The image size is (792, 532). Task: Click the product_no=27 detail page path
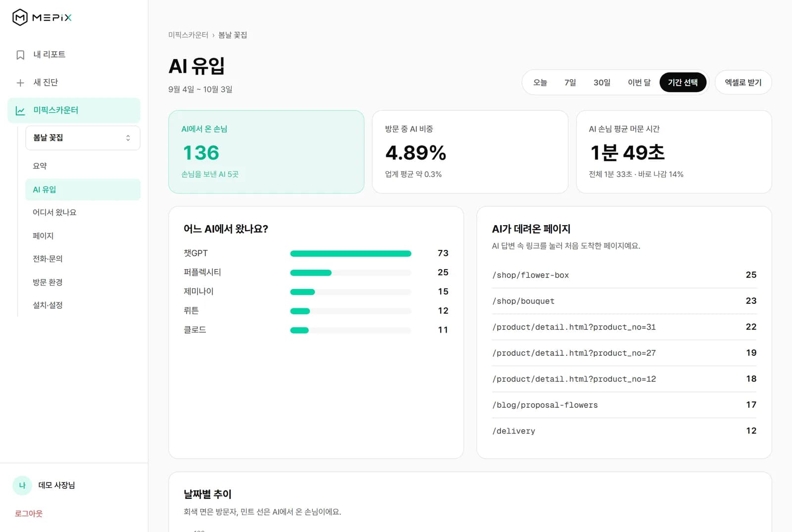[x=574, y=353]
